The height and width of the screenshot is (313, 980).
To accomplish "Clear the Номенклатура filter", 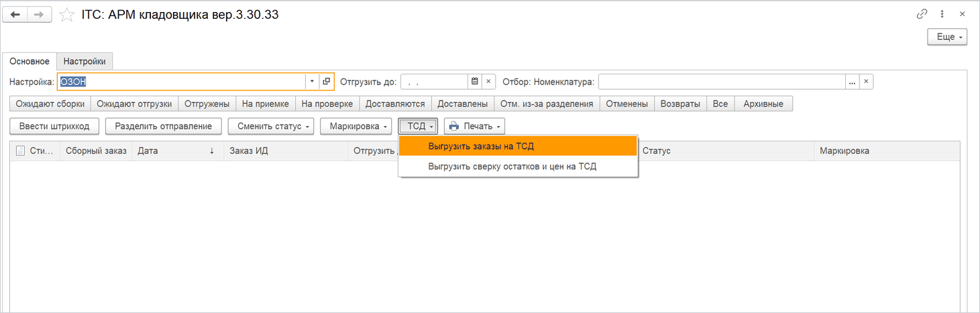I will coord(867,82).
